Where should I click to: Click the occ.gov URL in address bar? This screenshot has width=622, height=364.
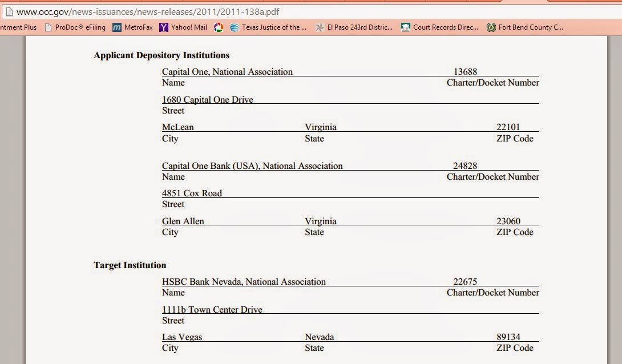(x=148, y=12)
